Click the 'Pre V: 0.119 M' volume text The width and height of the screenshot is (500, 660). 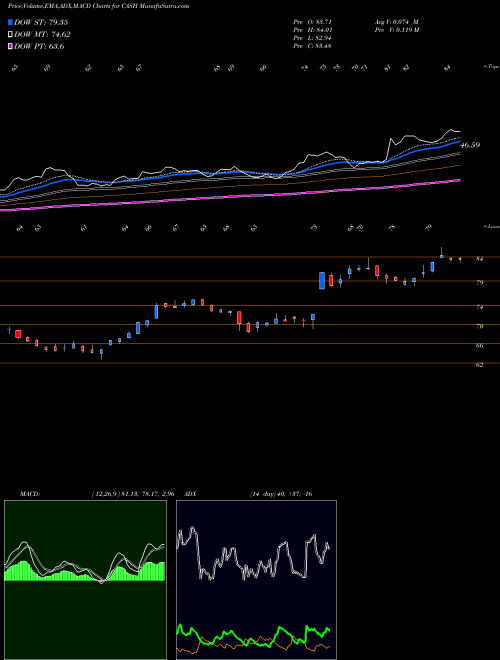click(x=396, y=30)
